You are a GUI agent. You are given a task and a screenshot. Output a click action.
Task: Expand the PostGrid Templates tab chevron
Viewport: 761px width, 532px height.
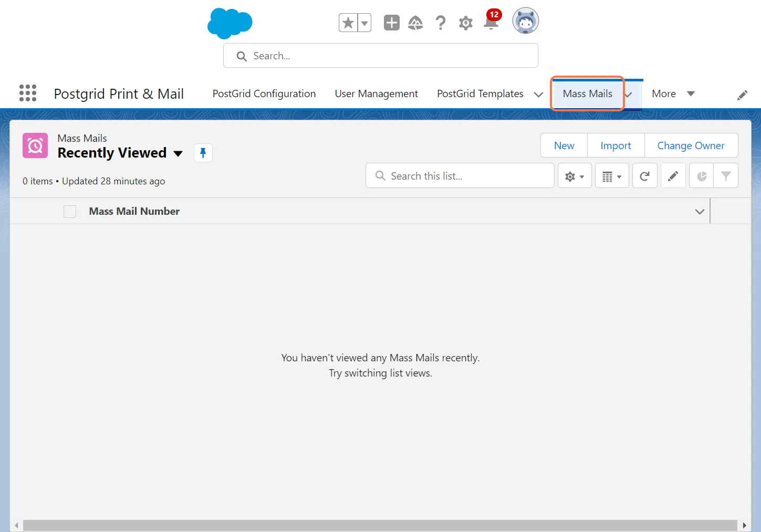pos(538,95)
